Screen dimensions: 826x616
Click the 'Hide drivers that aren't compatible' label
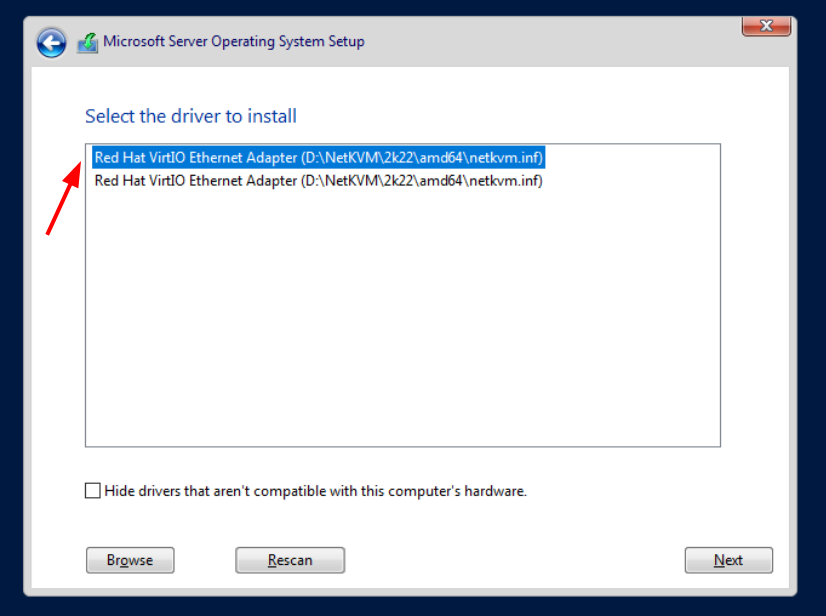pos(315,491)
